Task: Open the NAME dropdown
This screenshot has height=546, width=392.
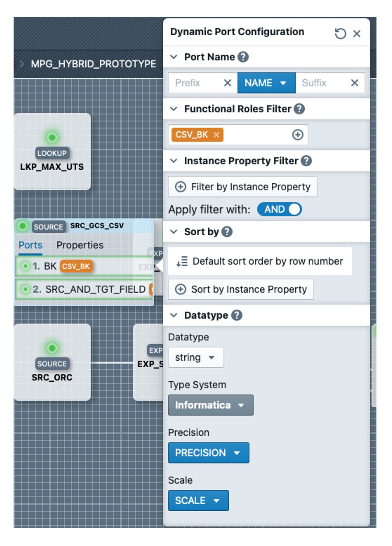Action: click(x=266, y=83)
